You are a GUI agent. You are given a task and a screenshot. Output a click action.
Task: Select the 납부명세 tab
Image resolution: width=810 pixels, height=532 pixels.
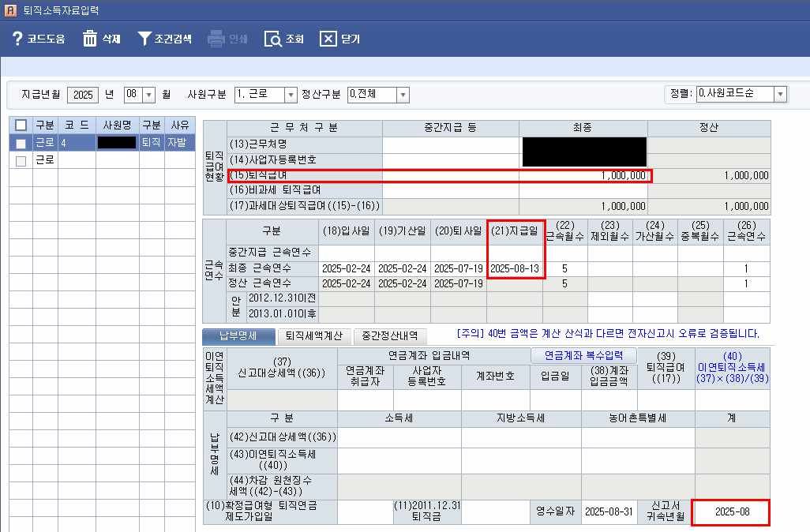pyautogui.click(x=238, y=335)
